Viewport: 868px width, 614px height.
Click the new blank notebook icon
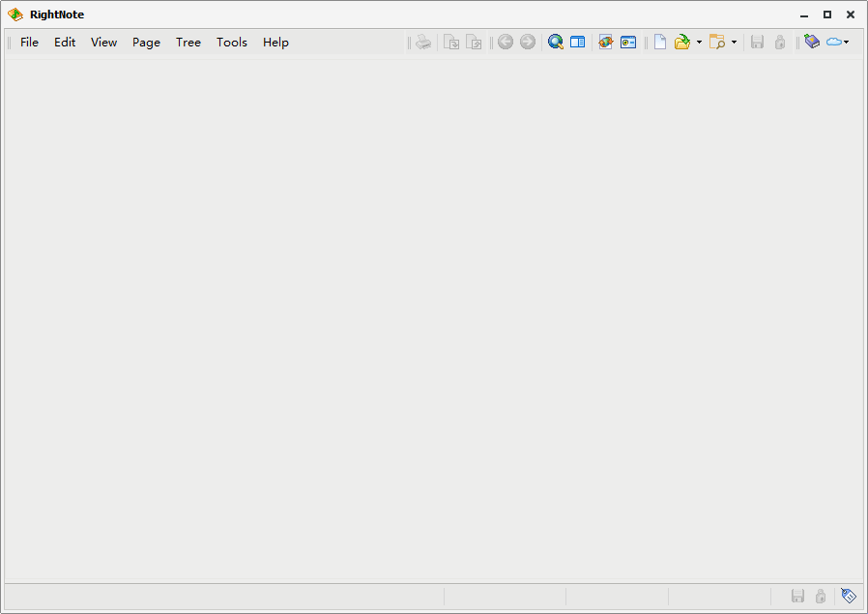tap(659, 42)
